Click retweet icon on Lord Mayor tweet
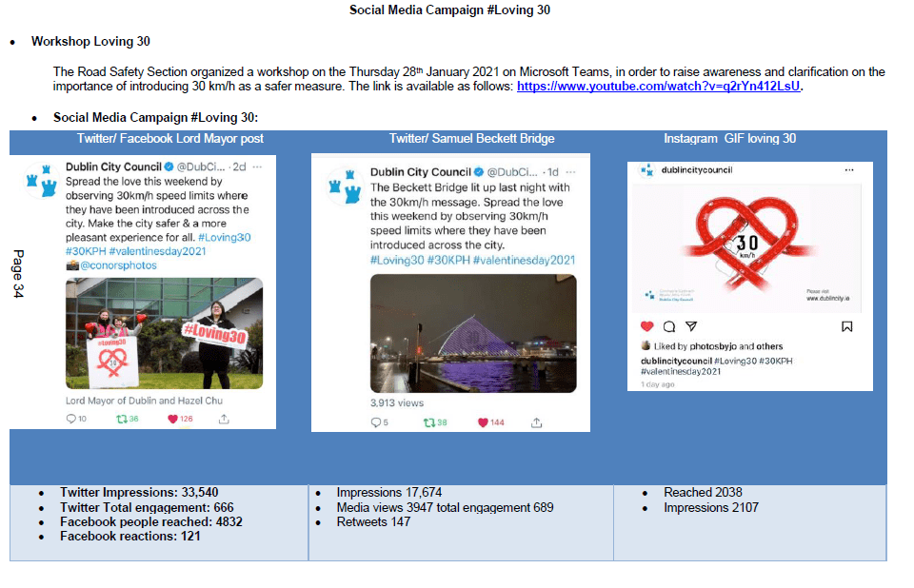This screenshot has height=588, width=914. tap(121, 419)
